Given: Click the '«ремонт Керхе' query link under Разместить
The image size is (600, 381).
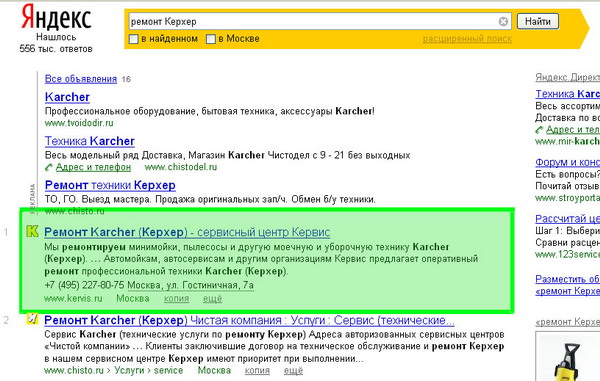Looking at the screenshot, I should point(567,291).
